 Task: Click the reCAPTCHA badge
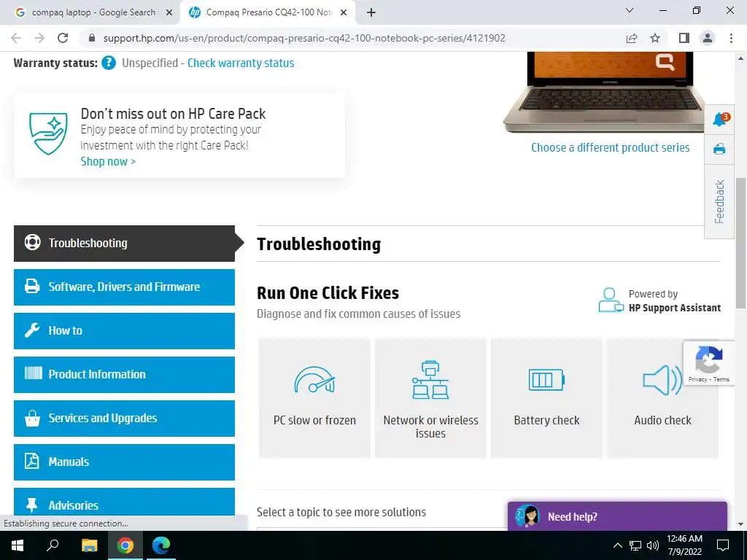point(709,363)
